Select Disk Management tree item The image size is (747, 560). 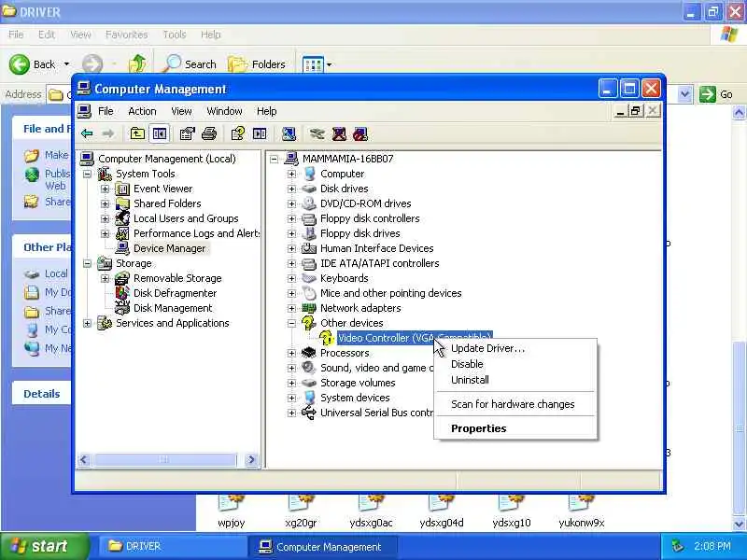click(x=173, y=308)
